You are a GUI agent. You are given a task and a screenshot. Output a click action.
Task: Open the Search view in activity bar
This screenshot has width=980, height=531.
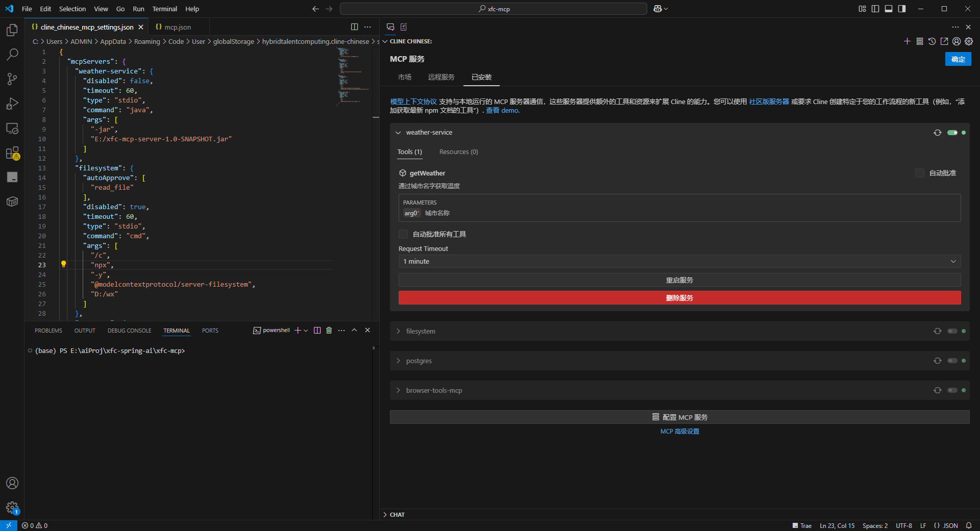point(12,55)
